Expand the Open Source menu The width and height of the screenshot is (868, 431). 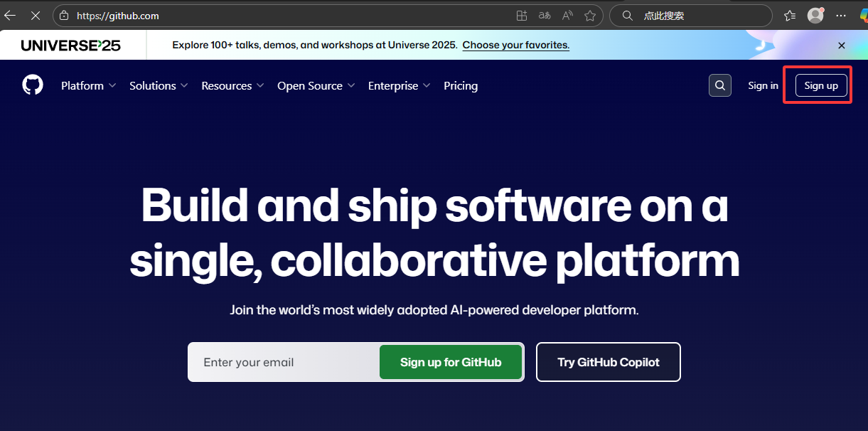click(x=316, y=85)
